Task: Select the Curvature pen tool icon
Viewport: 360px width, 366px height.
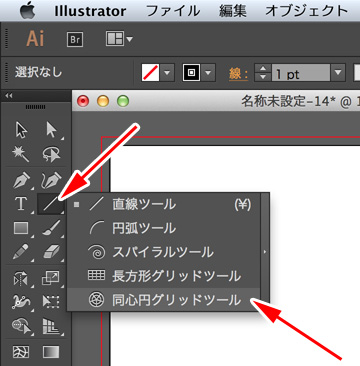Action: pyautogui.click(x=51, y=180)
